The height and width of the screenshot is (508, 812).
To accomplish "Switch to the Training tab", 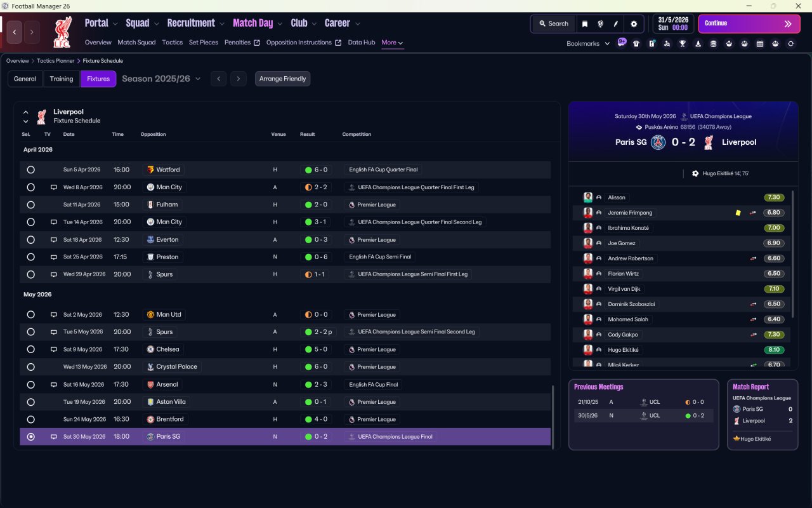I will click(62, 79).
